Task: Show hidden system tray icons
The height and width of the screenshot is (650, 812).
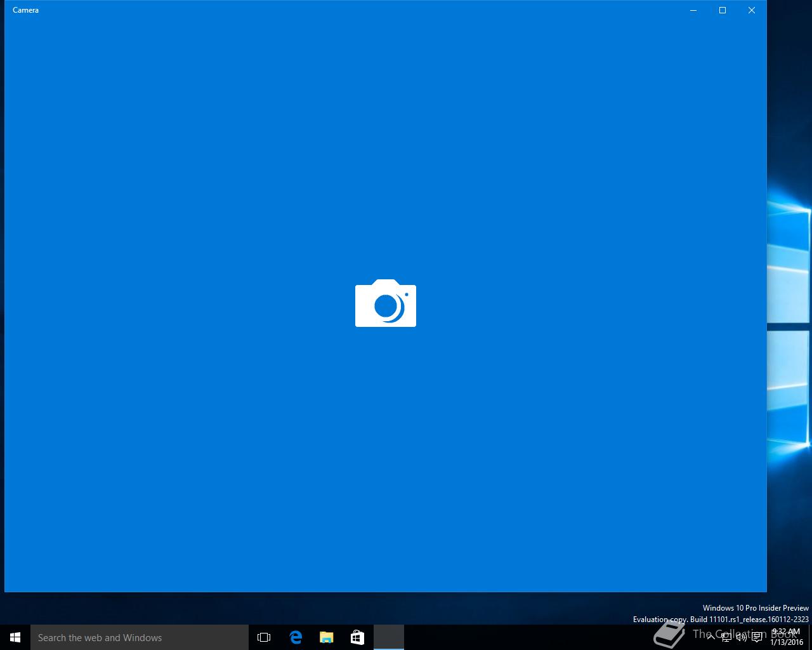Action: 710,637
